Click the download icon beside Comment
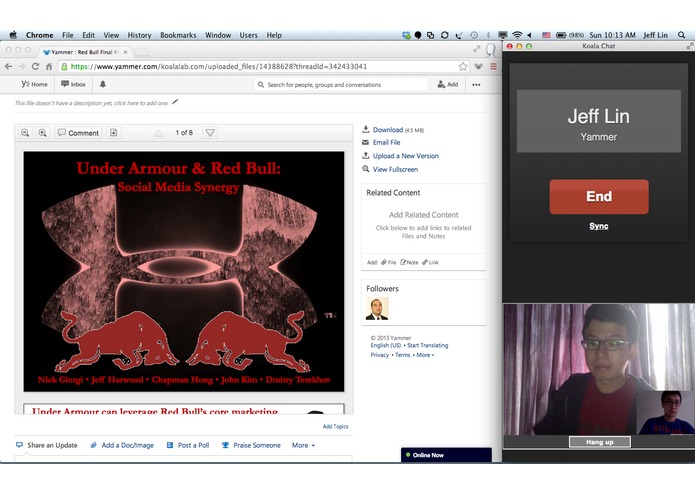This screenshot has height=494, width=695. (x=113, y=132)
